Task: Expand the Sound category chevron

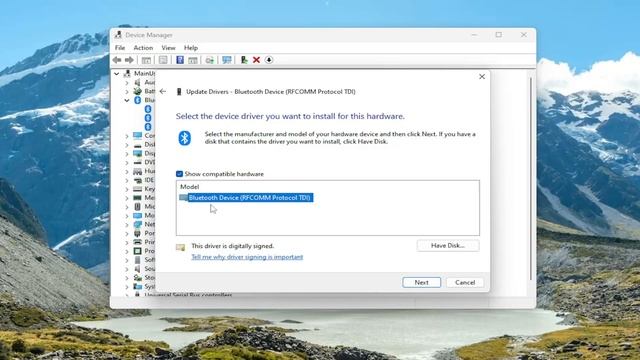Action: (x=127, y=269)
